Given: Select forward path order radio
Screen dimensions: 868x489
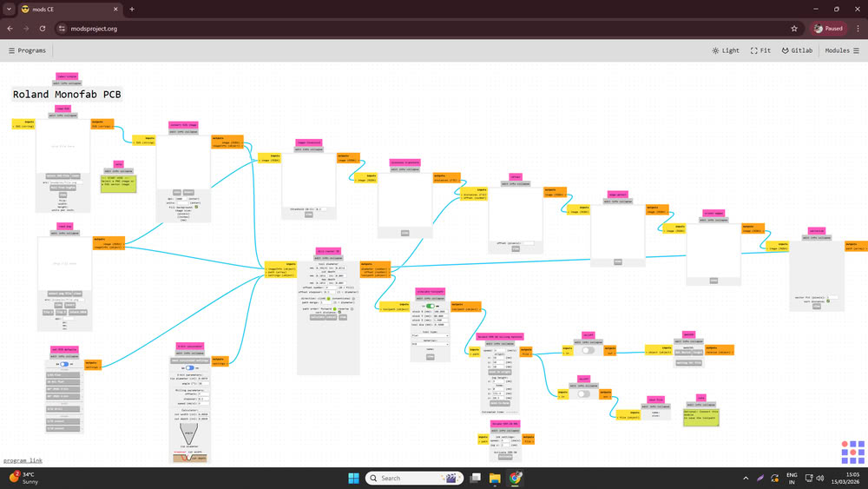Looking at the screenshot, I should (x=334, y=308).
